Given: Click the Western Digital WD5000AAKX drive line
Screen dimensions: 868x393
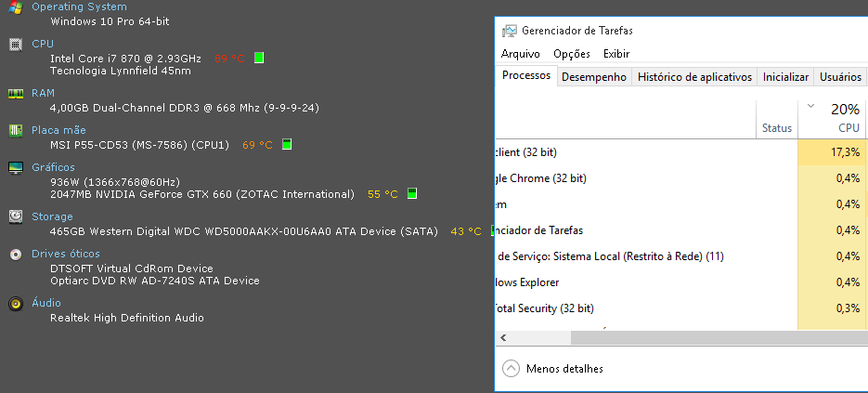Looking at the screenshot, I should pyautogui.click(x=244, y=231).
